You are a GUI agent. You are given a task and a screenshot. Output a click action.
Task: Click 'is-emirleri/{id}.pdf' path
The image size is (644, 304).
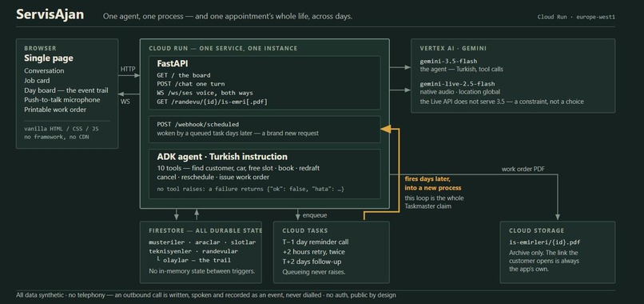(545, 242)
